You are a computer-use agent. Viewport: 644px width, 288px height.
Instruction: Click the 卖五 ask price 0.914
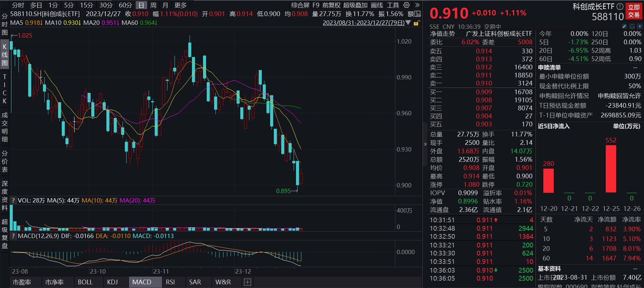click(x=484, y=51)
